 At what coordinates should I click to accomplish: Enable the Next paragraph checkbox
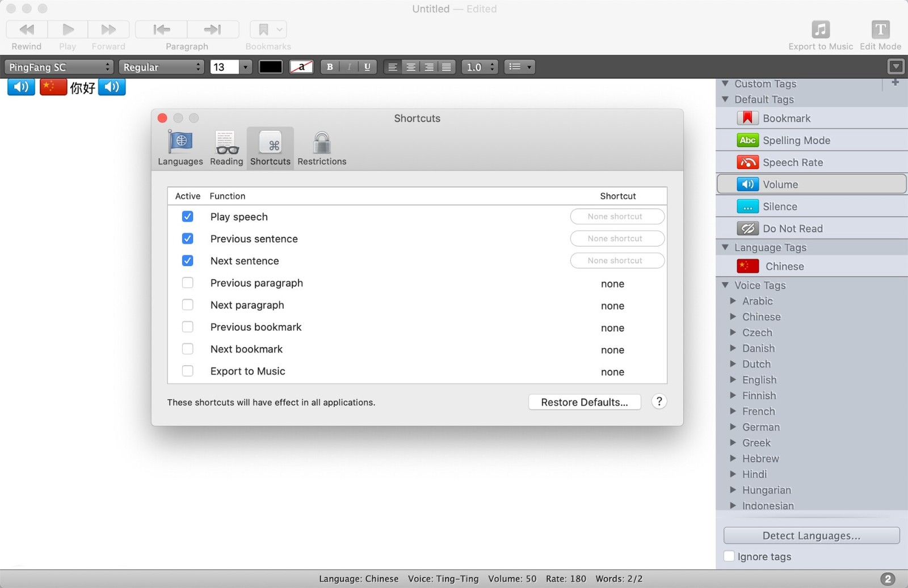188,305
